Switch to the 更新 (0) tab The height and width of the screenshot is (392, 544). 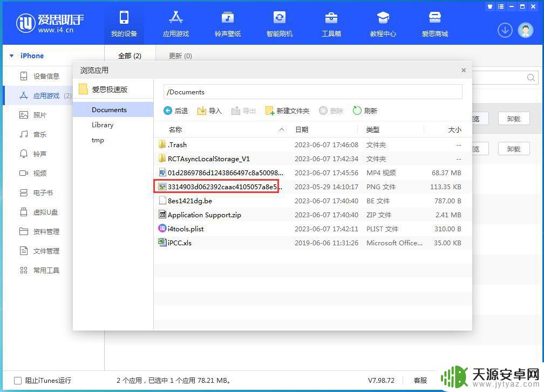[x=180, y=56]
